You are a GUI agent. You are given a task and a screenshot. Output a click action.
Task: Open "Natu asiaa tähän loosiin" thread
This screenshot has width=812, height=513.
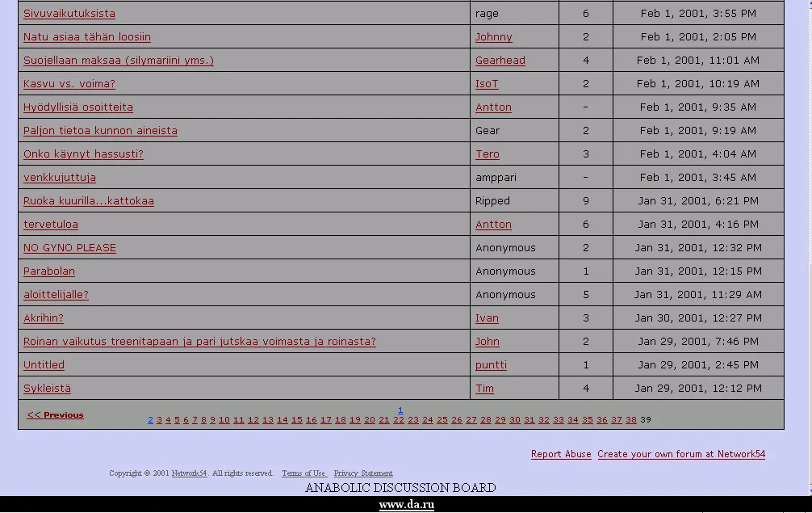(x=86, y=37)
